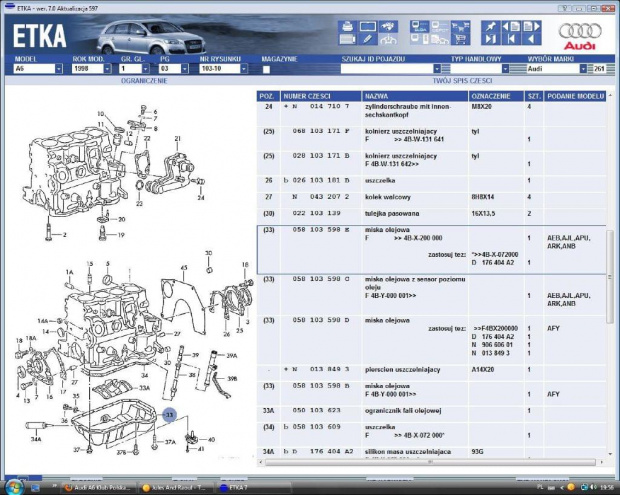Click in the SZUKAJ ID POJAZDU input field

coord(387,69)
